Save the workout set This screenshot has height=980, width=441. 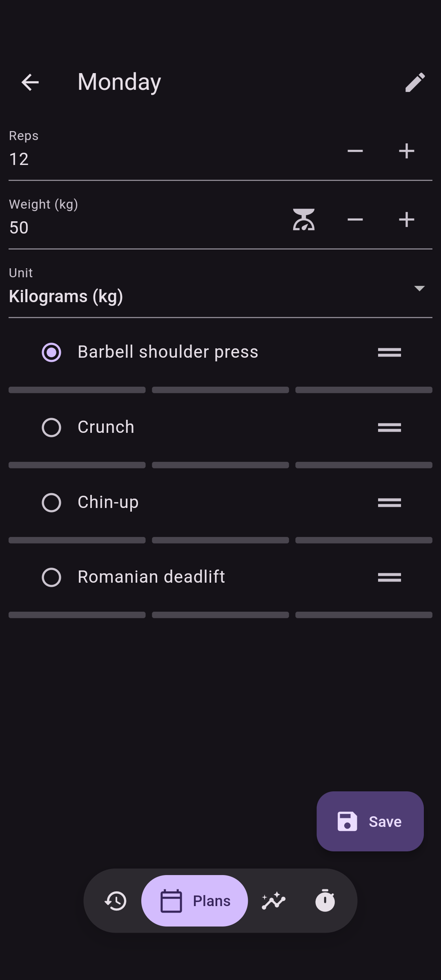tap(370, 821)
